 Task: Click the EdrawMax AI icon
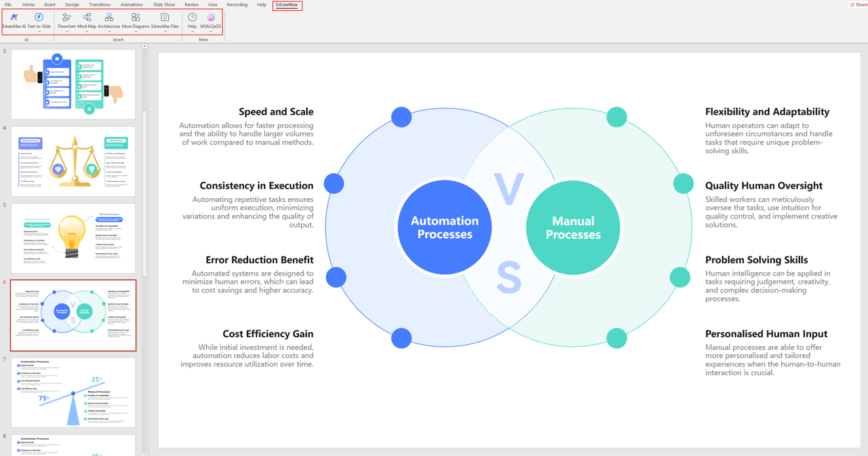[14, 17]
